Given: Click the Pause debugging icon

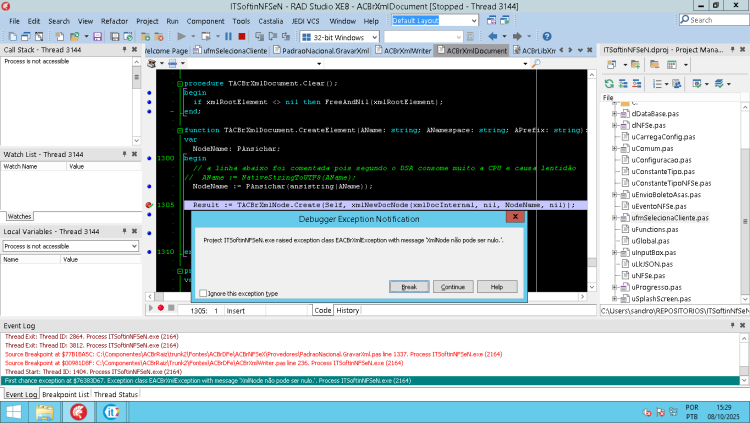Looking at the screenshot, I should (229, 36).
